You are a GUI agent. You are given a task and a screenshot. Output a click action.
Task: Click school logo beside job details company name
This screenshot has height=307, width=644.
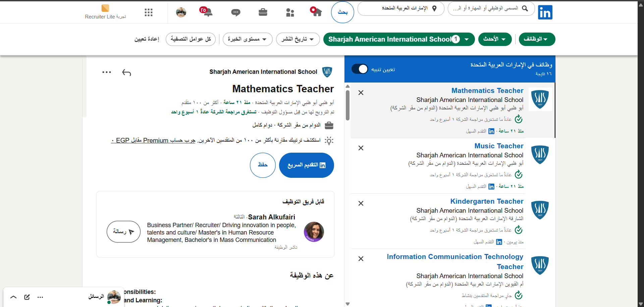[x=327, y=72]
